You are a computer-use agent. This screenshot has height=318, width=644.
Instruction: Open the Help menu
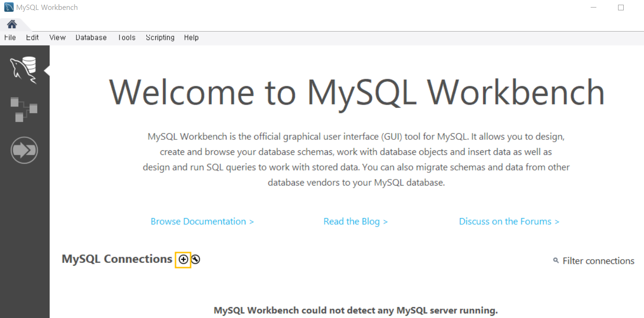[191, 38]
